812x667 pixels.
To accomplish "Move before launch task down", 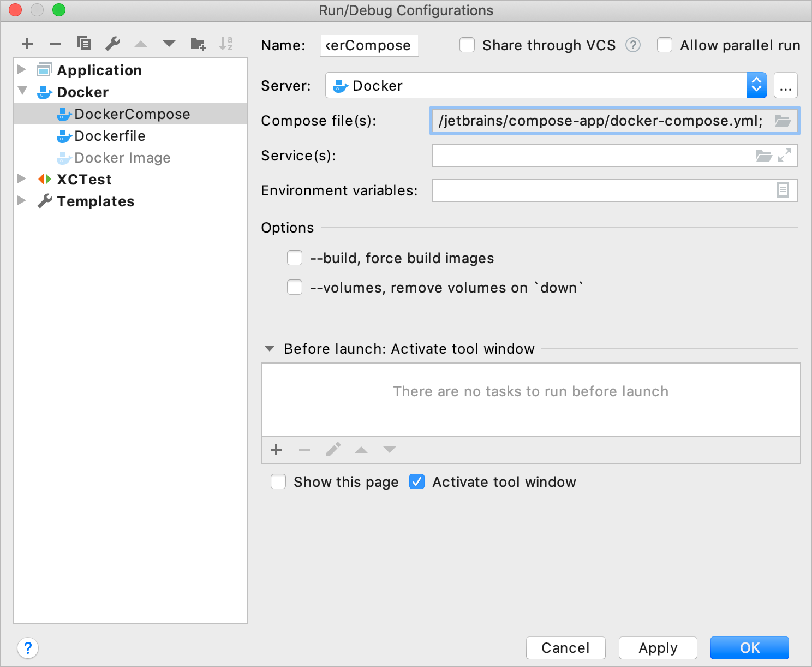I will click(390, 450).
